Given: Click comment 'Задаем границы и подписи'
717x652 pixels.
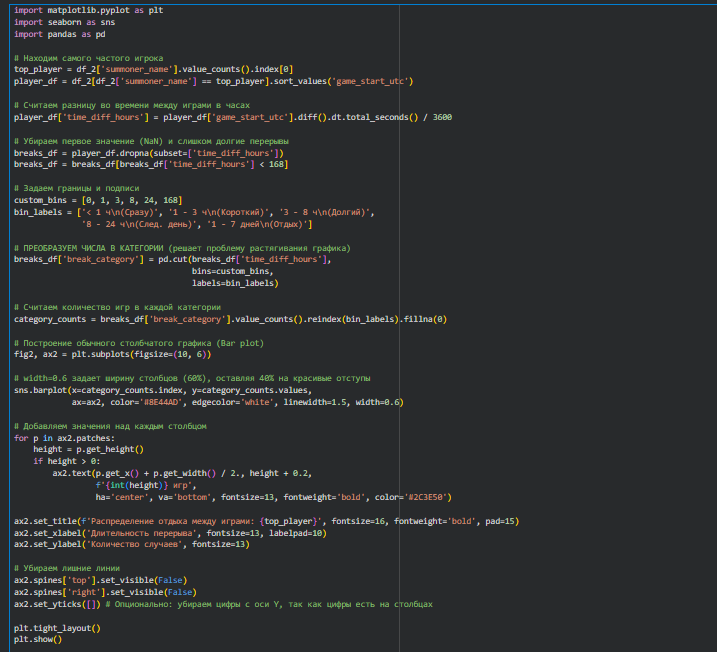Looking at the screenshot, I should [76, 188].
